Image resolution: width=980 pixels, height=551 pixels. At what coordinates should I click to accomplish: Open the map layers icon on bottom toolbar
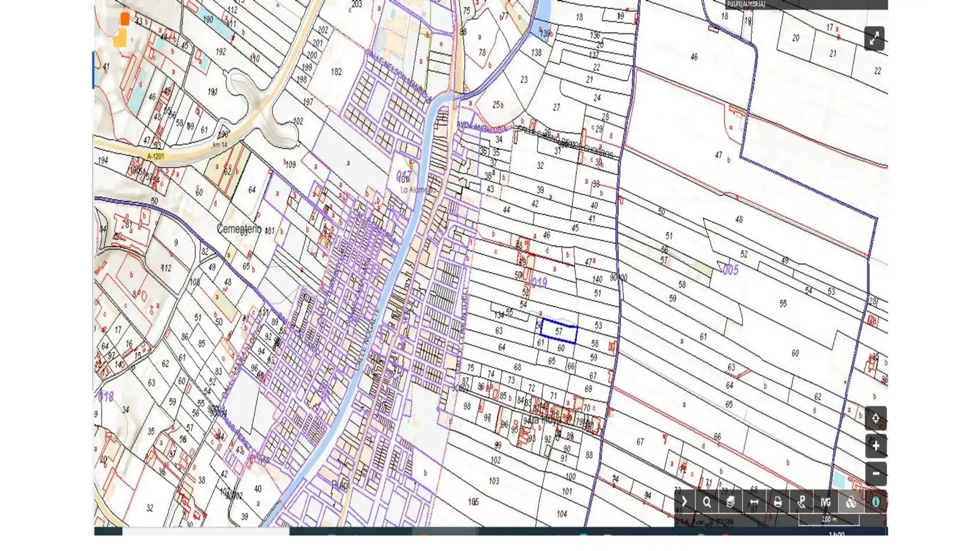click(730, 503)
